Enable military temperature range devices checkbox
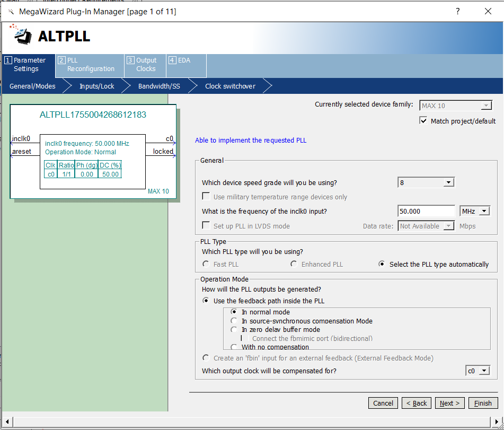Viewport: 504px width, 430px height. point(206,196)
